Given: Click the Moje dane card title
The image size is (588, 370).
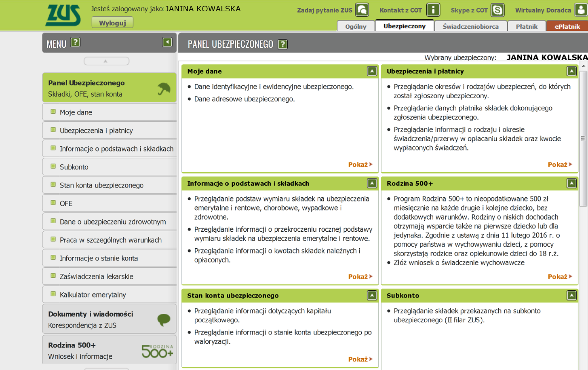Looking at the screenshot, I should pyautogui.click(x=204, y=71).
